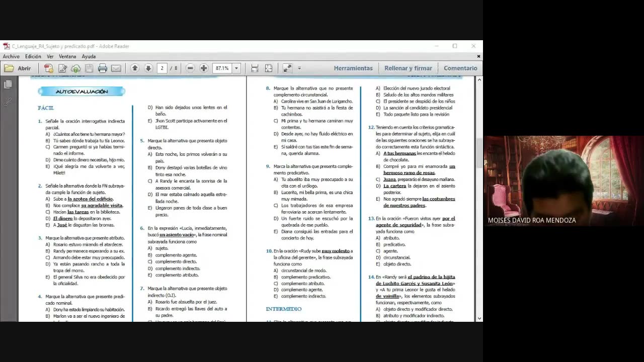Go to next page with the down arrow
This screenshot has width=644, height=362.
pyautogui.click(x=148, y=68)
